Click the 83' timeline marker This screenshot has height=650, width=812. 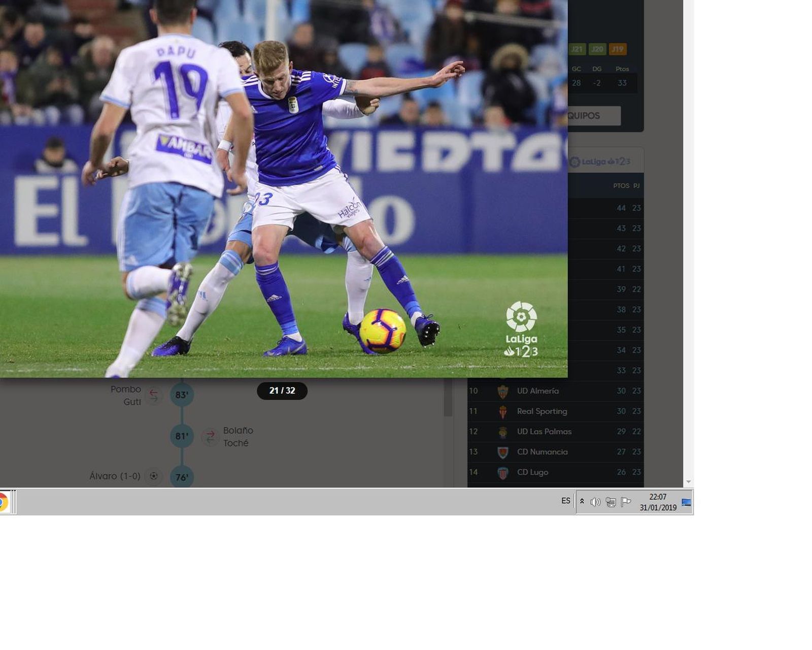click(182, 395)
